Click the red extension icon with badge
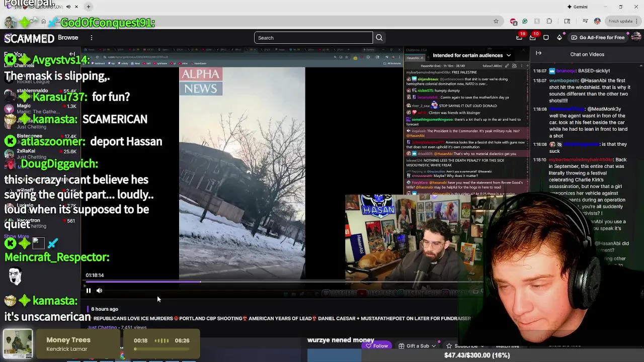 pyautogui.click(x=513, y=21)
